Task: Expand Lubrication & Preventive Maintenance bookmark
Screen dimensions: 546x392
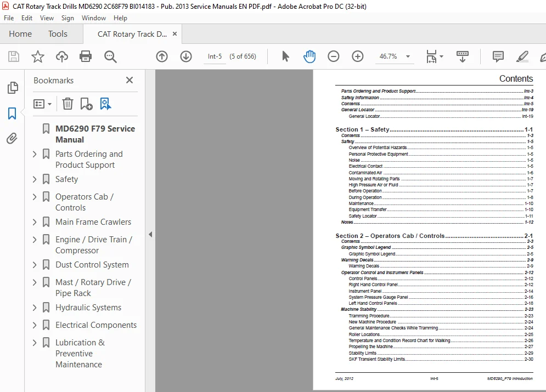Action: point(35,342)
